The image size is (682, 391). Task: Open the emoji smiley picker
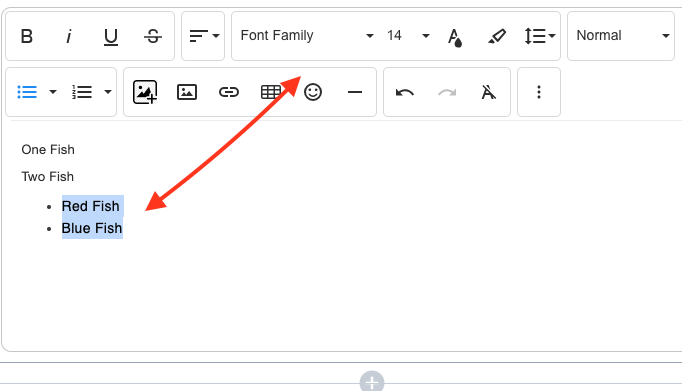point(313,92)
